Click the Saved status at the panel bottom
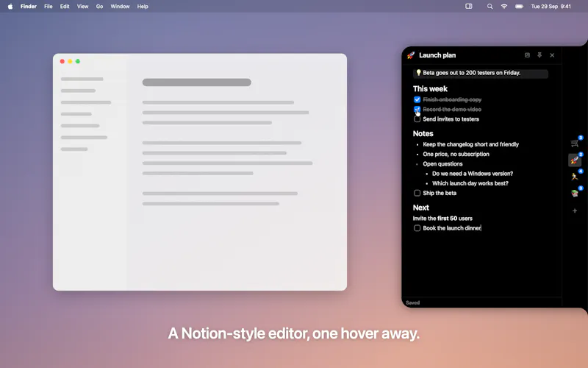The image size is (588, 368). [x=412, y=302]
